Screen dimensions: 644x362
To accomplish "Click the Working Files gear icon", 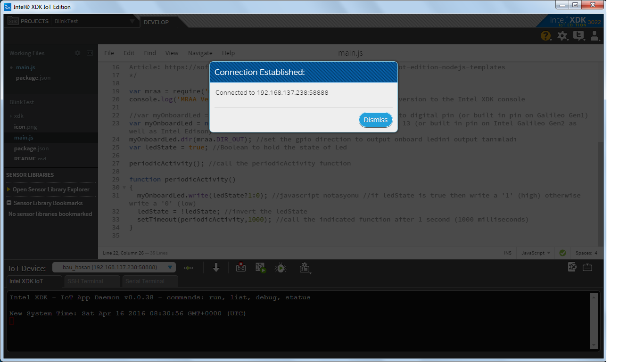I will point(78,53).
